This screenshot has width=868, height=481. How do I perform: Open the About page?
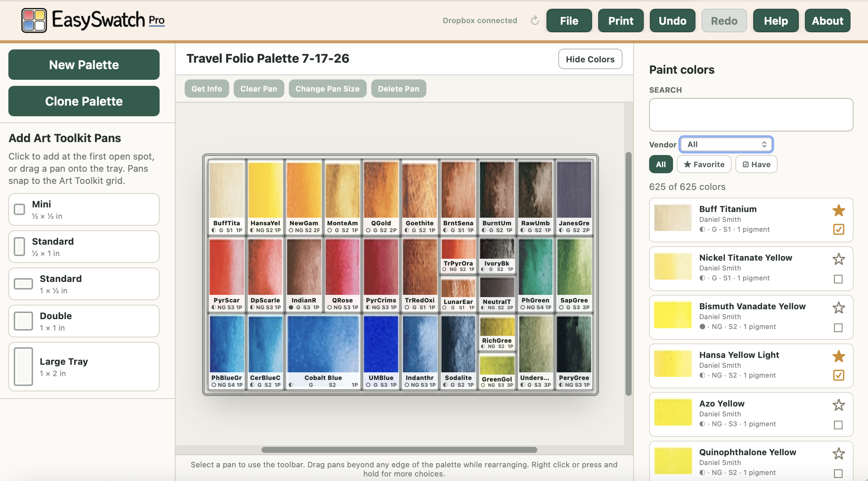tap(828, 21)
